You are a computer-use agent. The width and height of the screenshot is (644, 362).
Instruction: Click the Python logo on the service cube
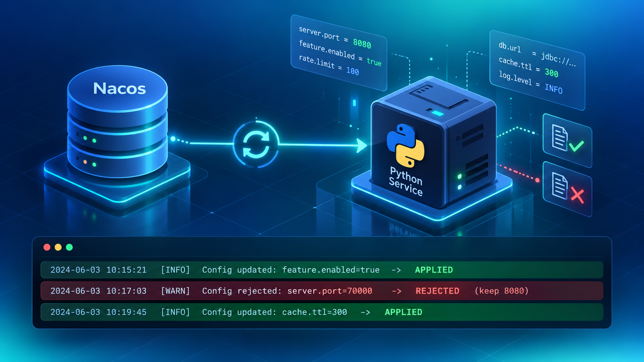pyautogui.click(x=406, y=145)
